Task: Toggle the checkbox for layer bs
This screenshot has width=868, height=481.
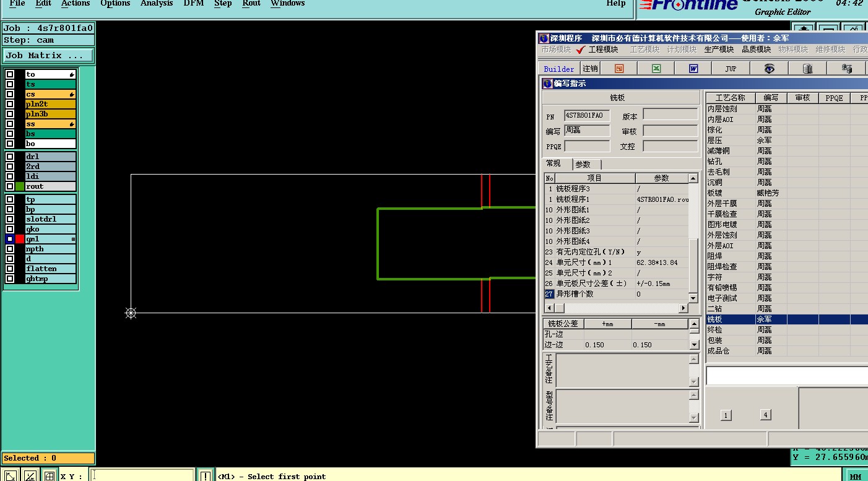Action: pos(10,134)
